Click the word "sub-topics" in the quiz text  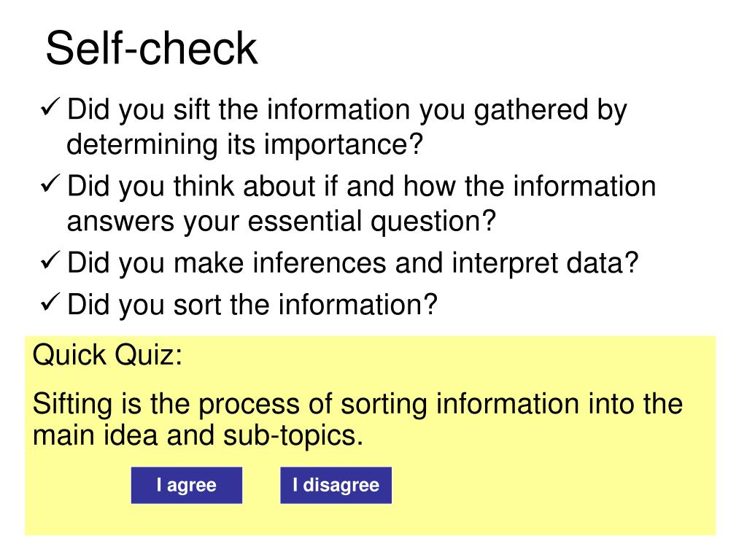[x=293, y=436]
